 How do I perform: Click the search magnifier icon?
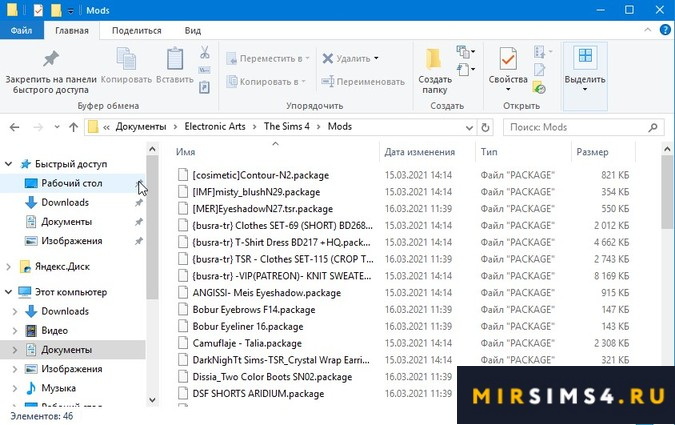(653, 127)
